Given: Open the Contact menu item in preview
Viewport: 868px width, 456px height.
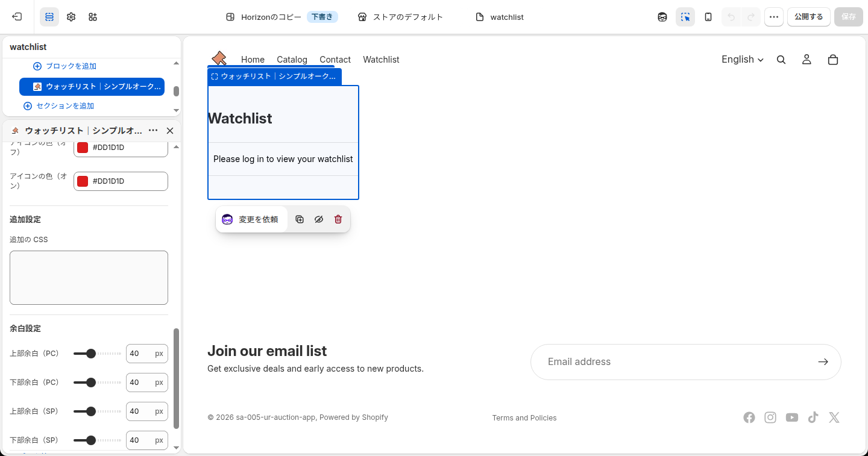Looking at the screenshot, I should pyautogui.click(x=335, y=60).
